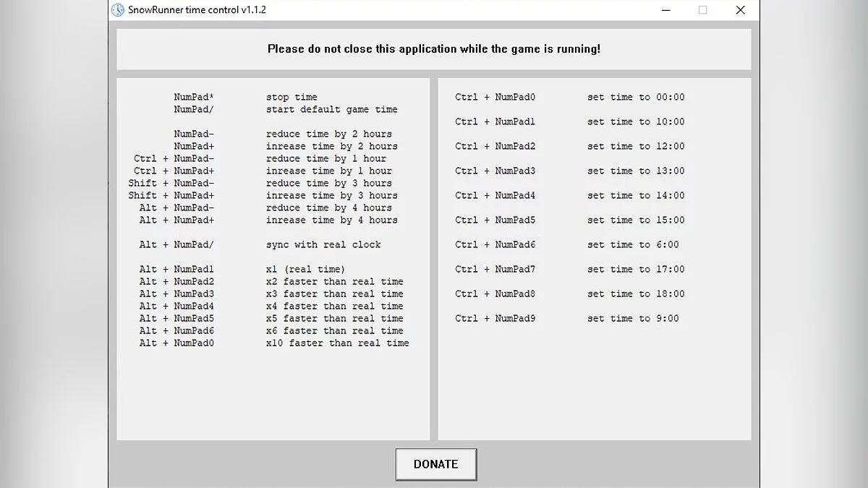The width and height of the screenshot is (868, 488).
Task: Click "x4 faster than real time" line
Action: coord(335,306)
